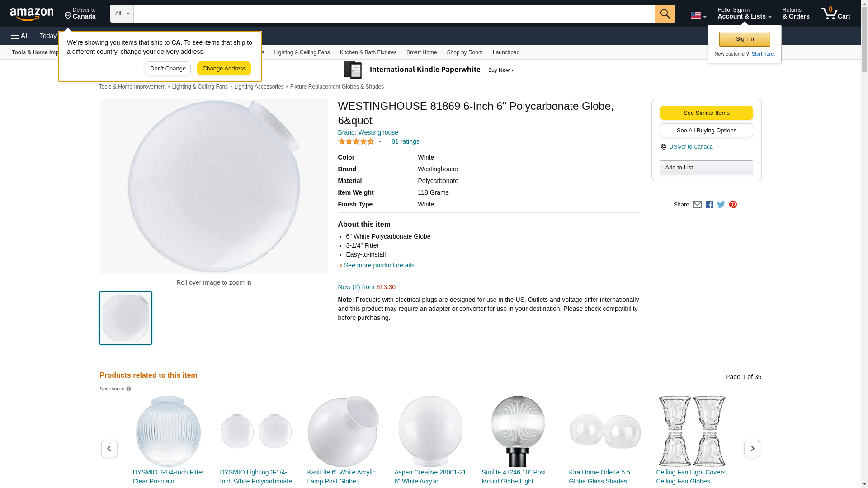Open the 81 ratings link
Screen dimensions: 868x488
[x=405, y=141]
